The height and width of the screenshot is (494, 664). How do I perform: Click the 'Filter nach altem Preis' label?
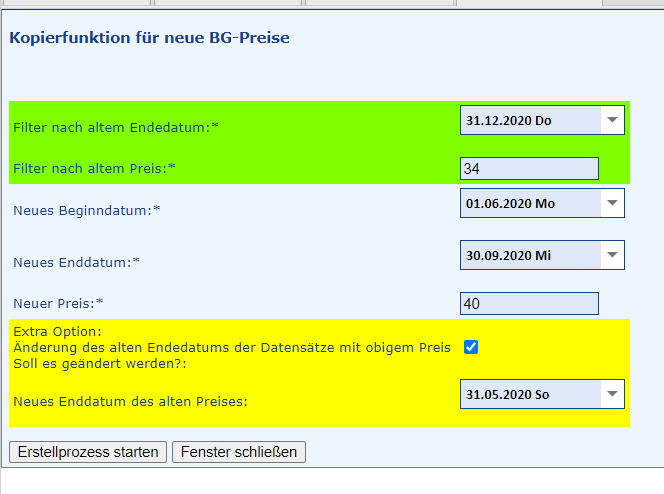tap(94, 169)
